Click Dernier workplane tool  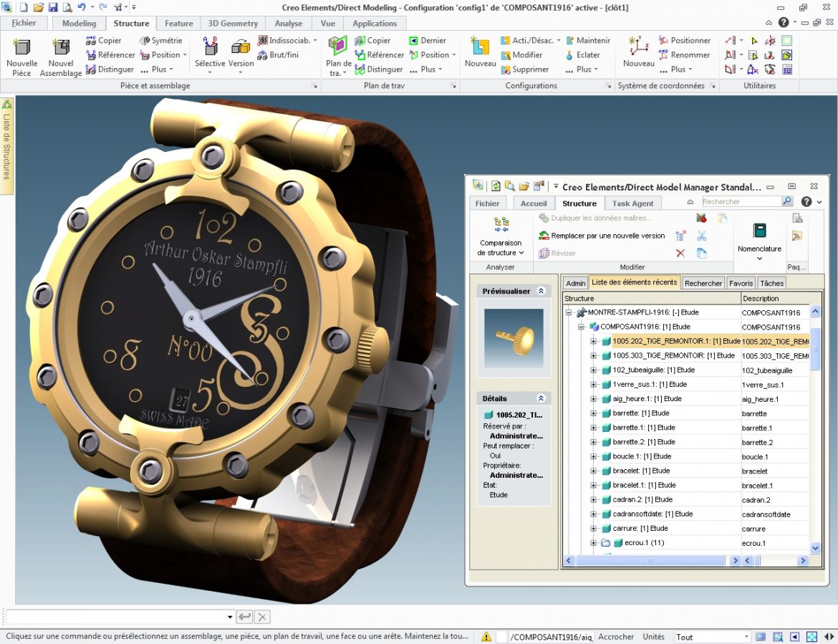[x=427, y=41]
